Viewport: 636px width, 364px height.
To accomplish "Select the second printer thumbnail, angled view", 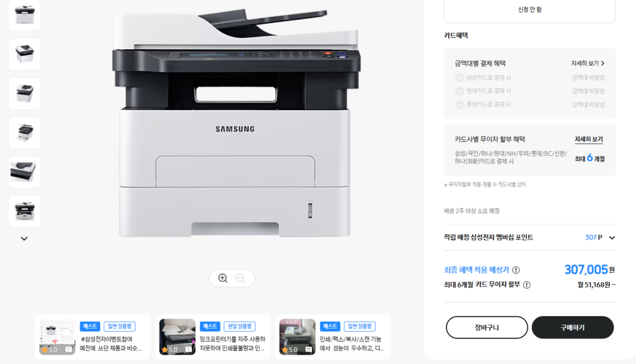I will (24, 54).
